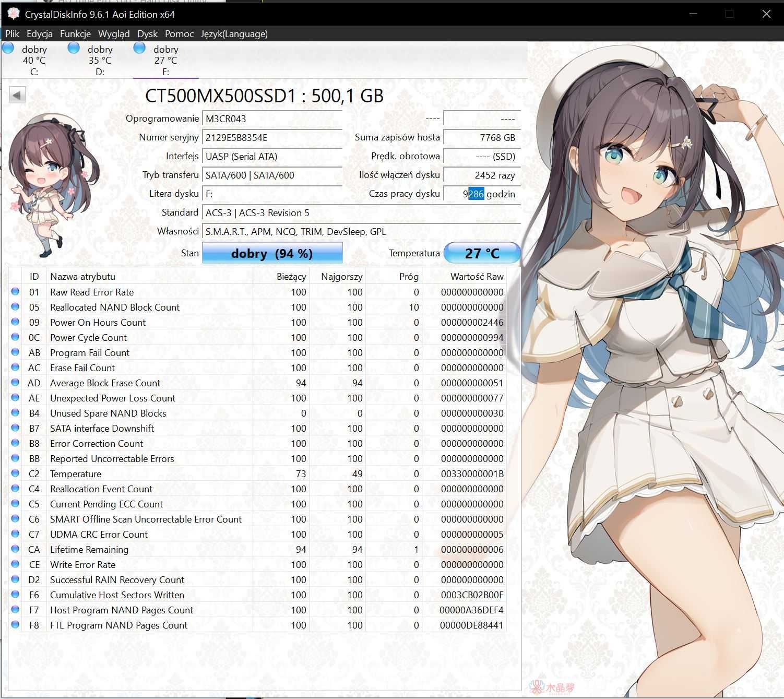Screen dimensions: 784x699
Task: Click the Nazwa atrybutu column header
Action: [x=150, y=276]
